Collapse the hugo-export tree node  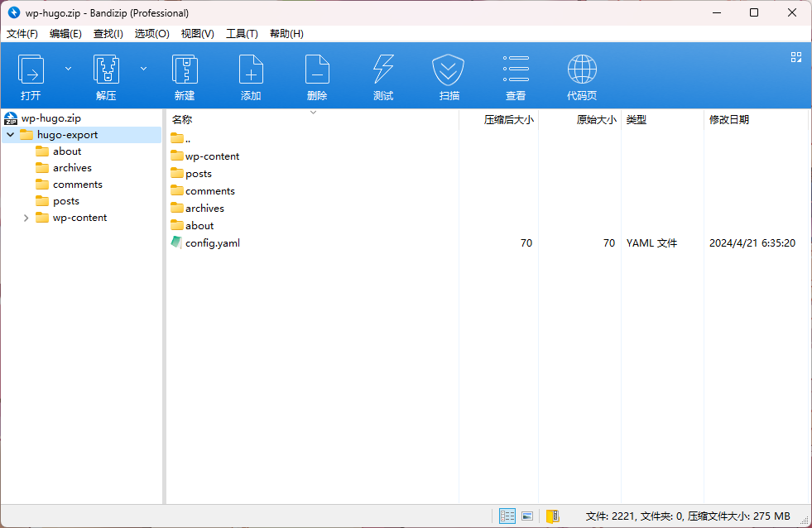tap(10, 135)
